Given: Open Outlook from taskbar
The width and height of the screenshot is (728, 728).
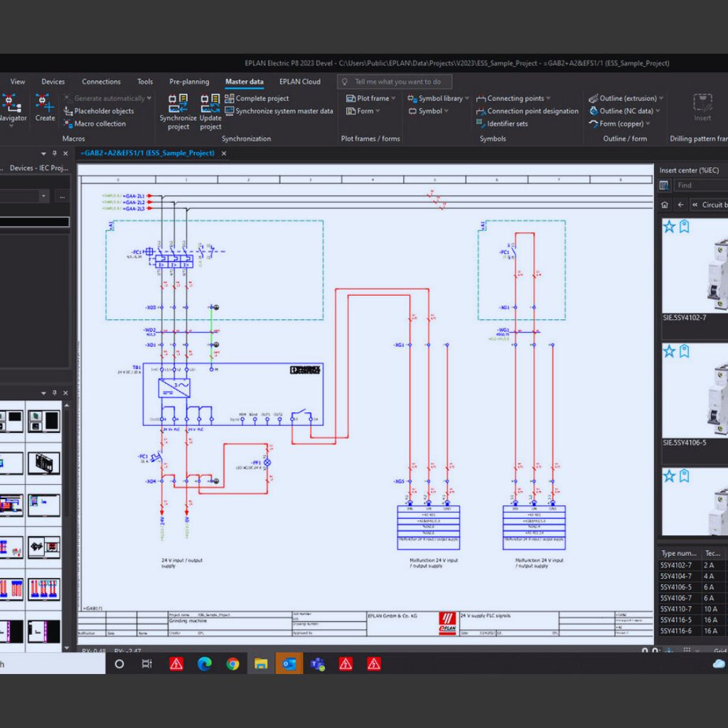Looking at the screenshot, I should pyautogui.click(x=289, y=664).
